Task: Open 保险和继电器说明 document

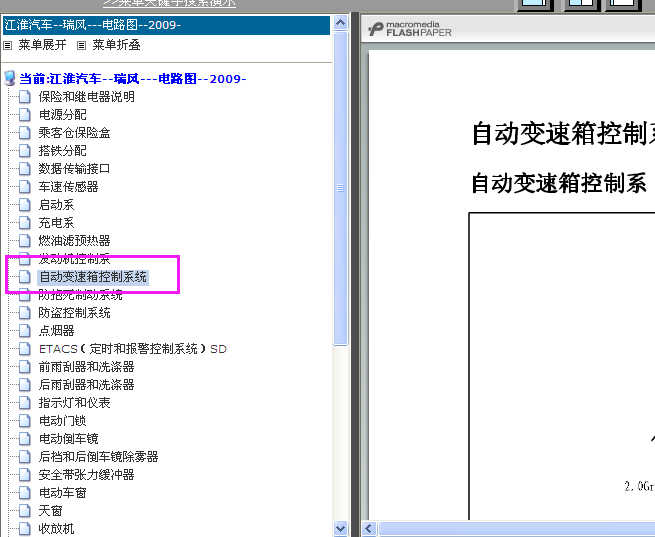Action: tap(86, 96)
